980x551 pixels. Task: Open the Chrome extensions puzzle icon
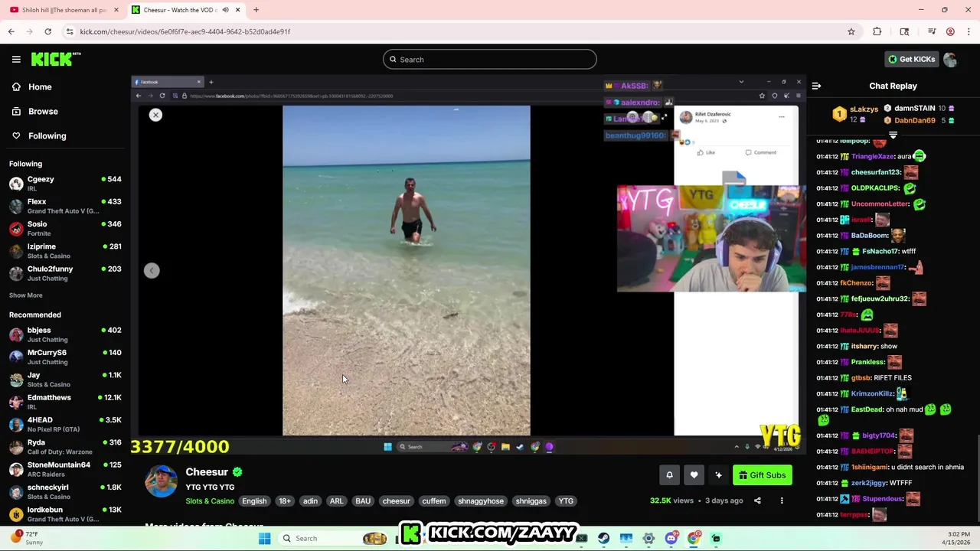877,31
